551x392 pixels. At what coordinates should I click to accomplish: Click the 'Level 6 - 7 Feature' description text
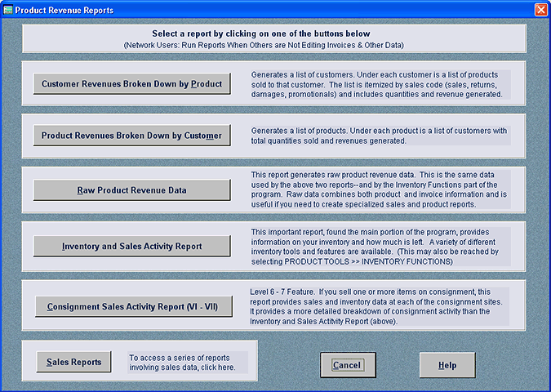380,307
